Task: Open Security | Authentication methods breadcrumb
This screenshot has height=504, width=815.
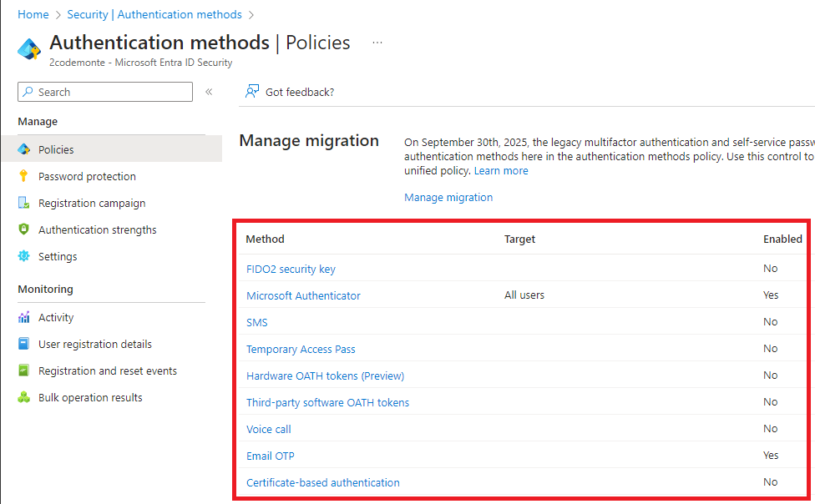Action: coord(154,14)
